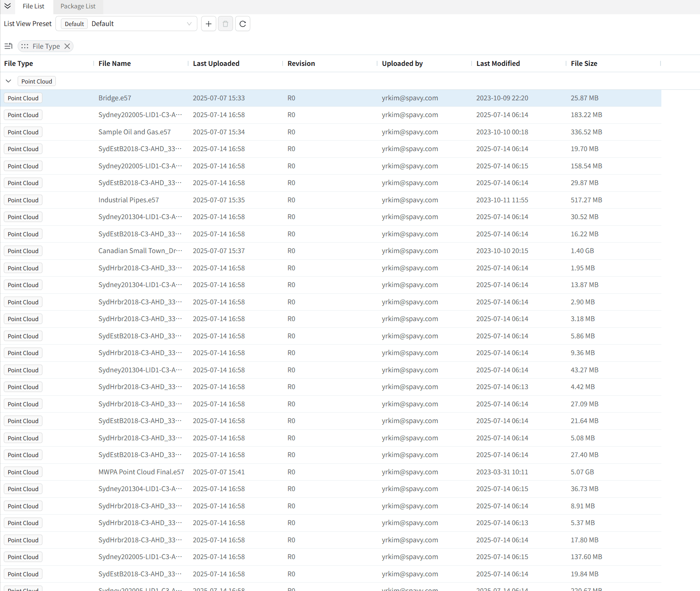Click the 13.87 MB file size cell

(585, 285)
